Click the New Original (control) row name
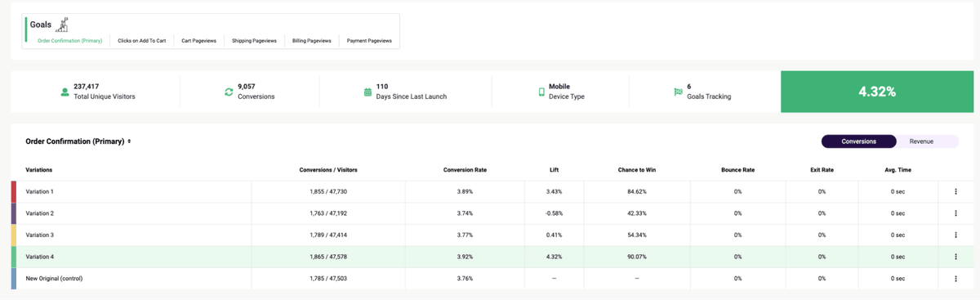980x300 pixels. pyautogui.click(x=54, y=279)
